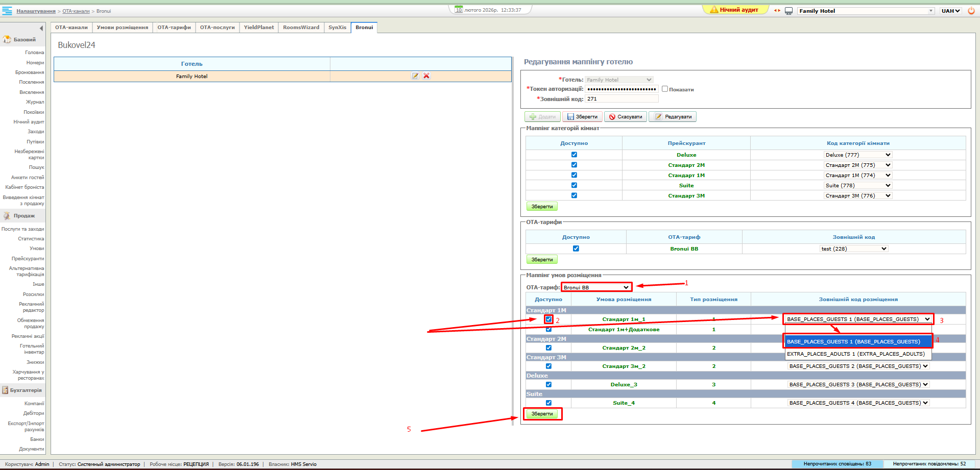Open the hamburger main menu icon
The width and height of the screenshot is (980, 470).
coord(7,11)
